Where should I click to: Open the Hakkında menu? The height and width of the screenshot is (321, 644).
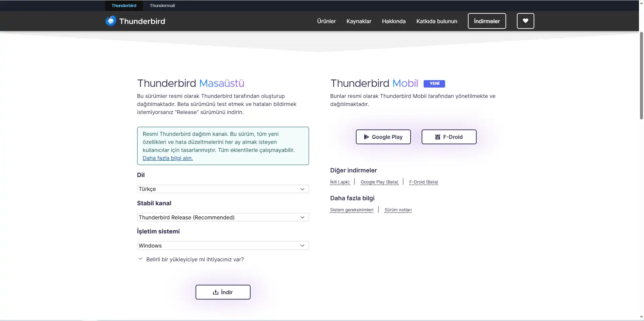pos(394,21)
